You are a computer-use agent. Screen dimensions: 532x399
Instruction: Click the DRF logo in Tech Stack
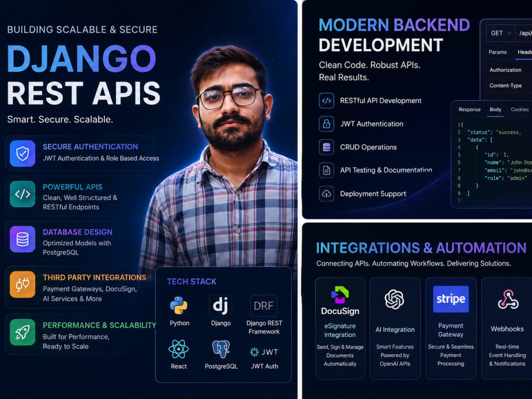coord(264,305)
